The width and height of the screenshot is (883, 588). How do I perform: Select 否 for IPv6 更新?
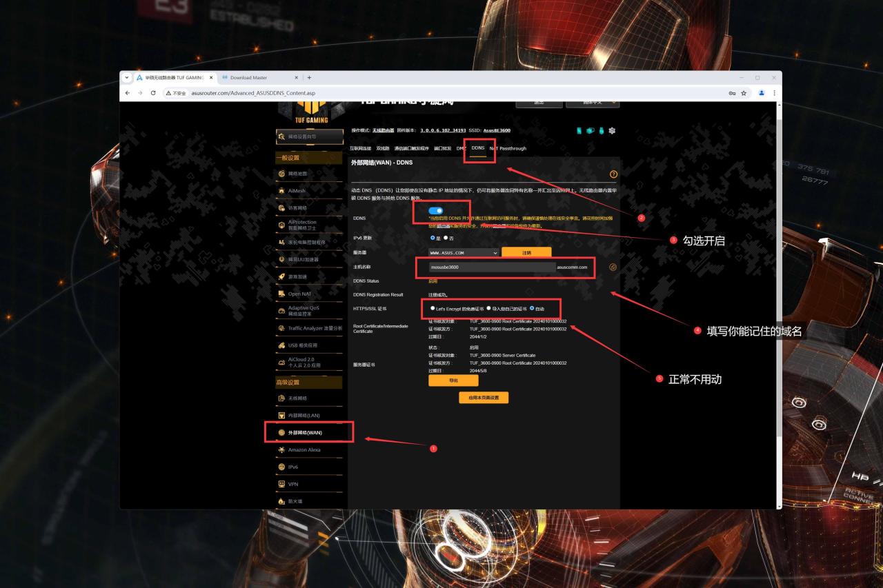click(x=446, y=238)
